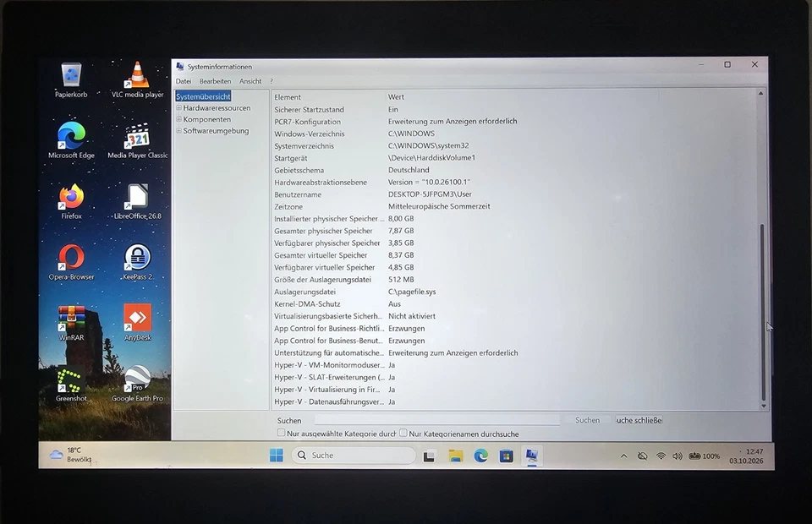Select the Gebietsschema row
Image resolution: width=812 pixels, height=524 pixels.
click(513, 170)
